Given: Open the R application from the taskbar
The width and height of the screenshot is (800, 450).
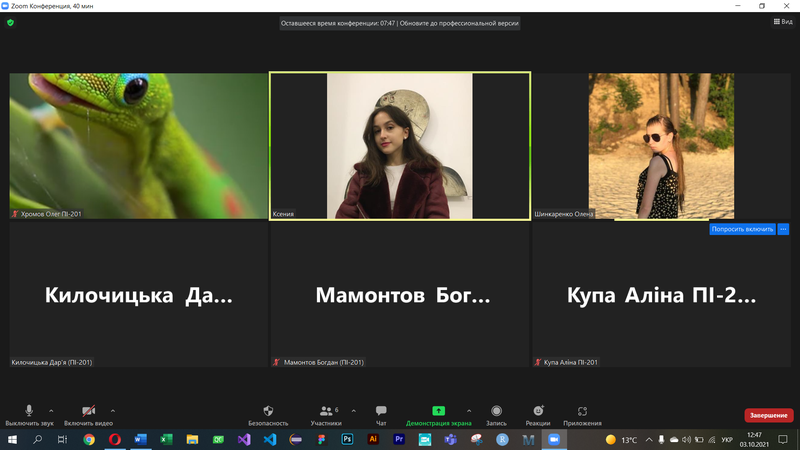Looking at the screenshot, I should tap(502, 439).
